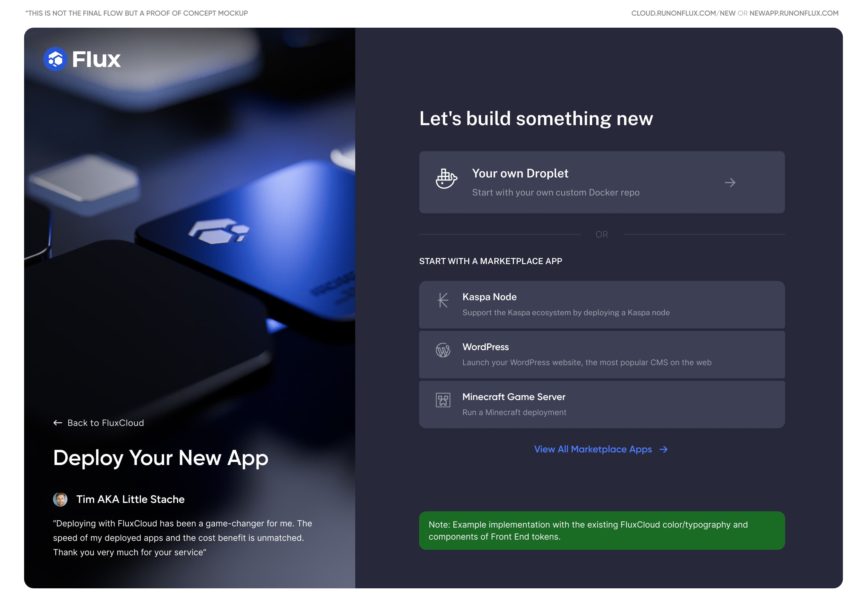Click the arrow on Your own Droplet card

[730, 183]
